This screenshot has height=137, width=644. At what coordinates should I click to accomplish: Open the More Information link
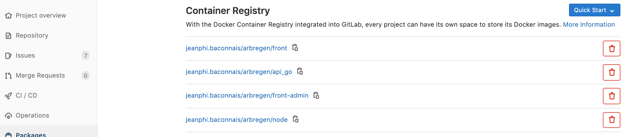point(588,25)
